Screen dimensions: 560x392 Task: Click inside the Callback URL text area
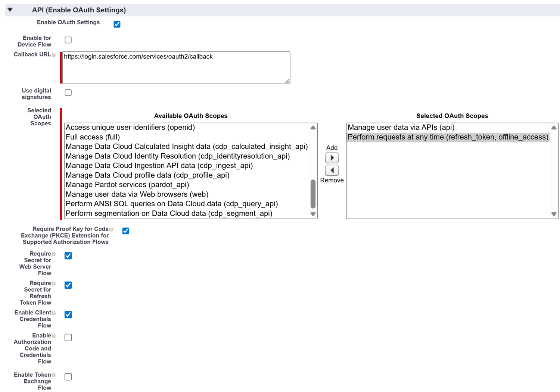(x=176, y=68)
